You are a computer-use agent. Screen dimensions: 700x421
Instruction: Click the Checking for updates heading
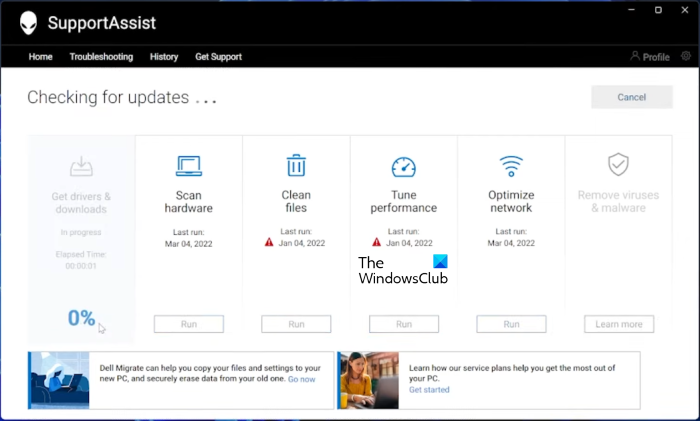tap(122, 97)
